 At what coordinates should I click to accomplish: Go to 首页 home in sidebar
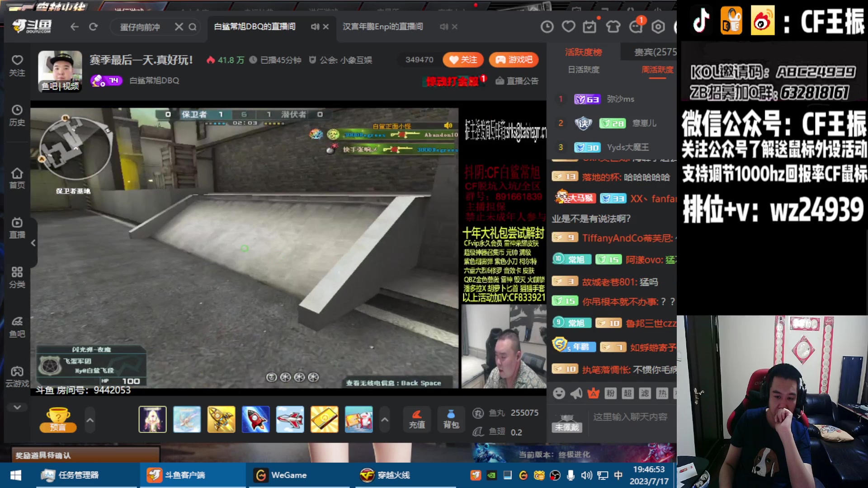tap(17, 178)
